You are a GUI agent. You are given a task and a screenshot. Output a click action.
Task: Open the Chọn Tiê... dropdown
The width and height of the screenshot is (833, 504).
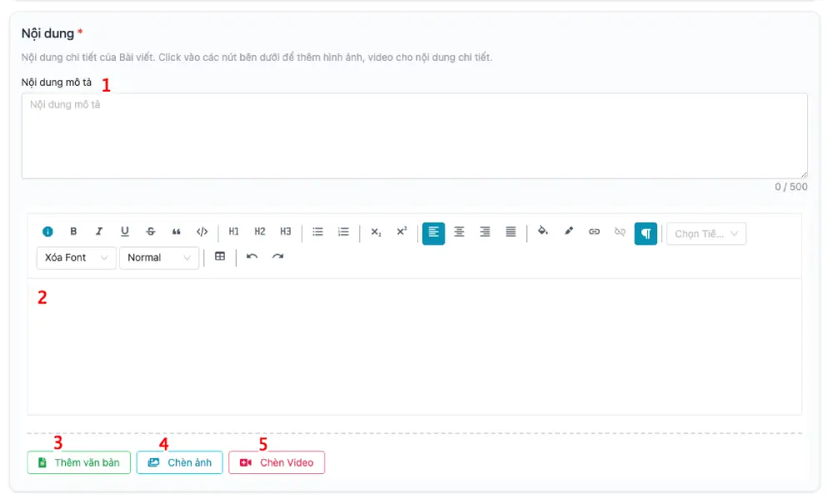[x=706, y=234]
